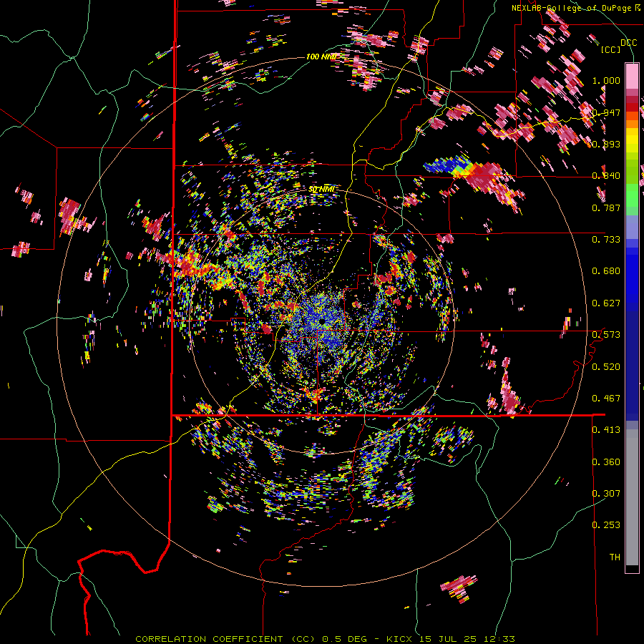This screenshot has width=644, height=644.
Task: Click the NEXLAB-College of DuPage credit text
Action: (x=571, y=8)
